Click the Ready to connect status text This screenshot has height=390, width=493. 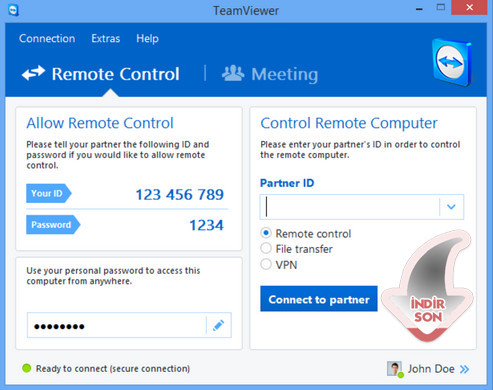pyautogui.click(x=113, y=369)
